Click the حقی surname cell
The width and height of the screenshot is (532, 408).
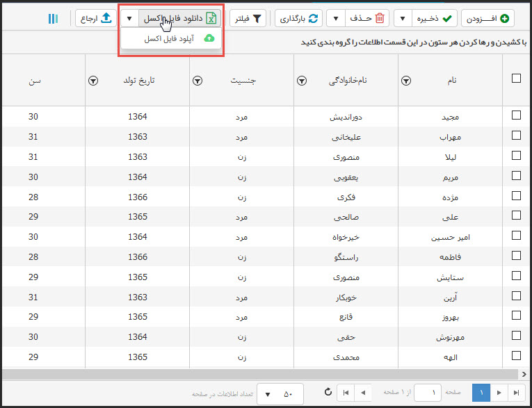click(346, 337)
